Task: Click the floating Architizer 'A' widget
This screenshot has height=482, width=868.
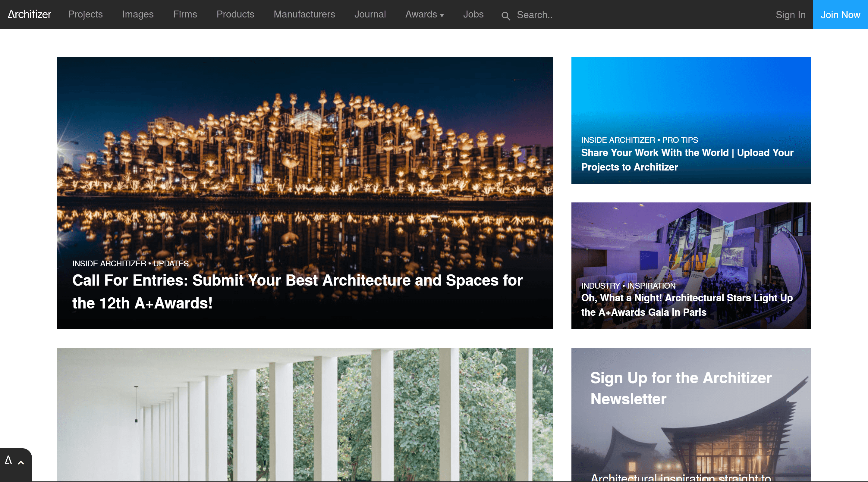Action: 9,460
